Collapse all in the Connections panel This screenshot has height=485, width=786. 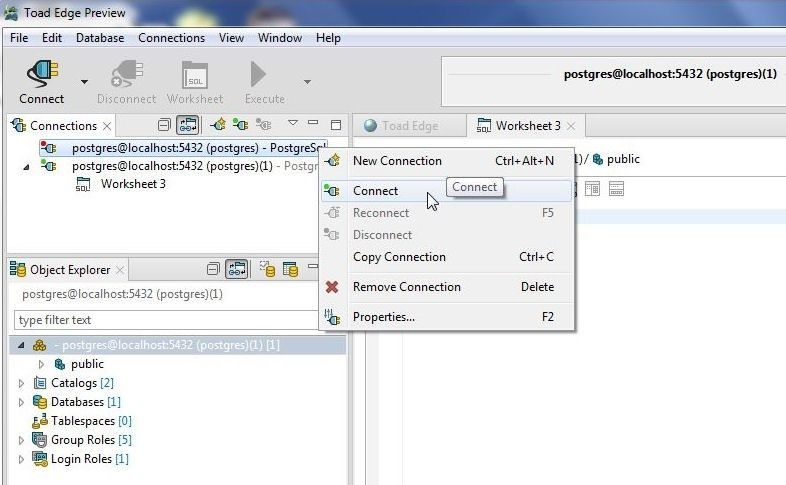click(x=164, y=125)
